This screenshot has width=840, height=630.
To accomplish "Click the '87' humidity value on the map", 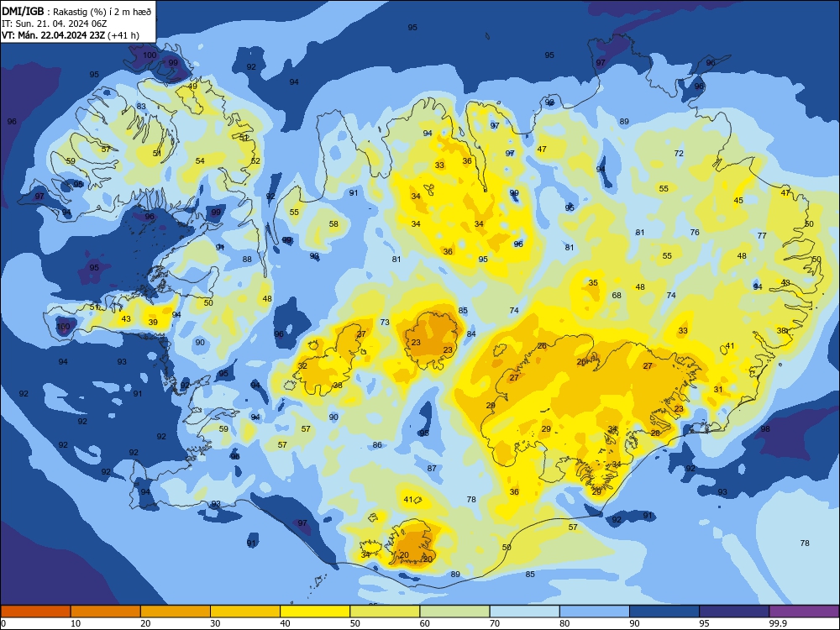I will [432, 468].
